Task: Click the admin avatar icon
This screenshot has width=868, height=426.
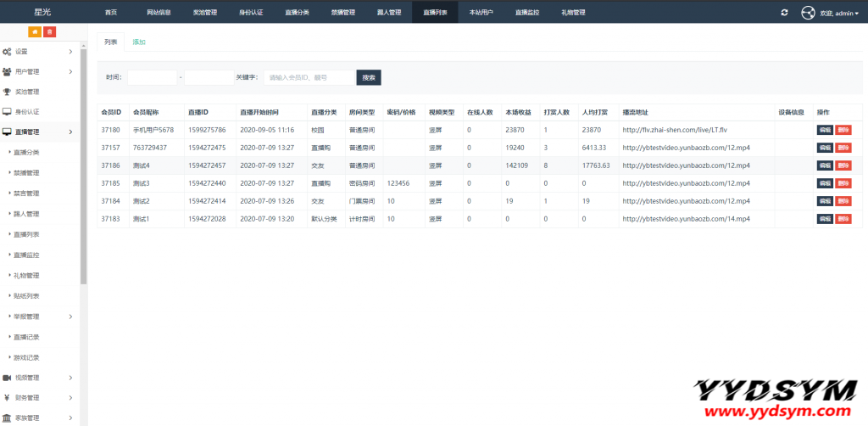Action: tap(808, 13)
